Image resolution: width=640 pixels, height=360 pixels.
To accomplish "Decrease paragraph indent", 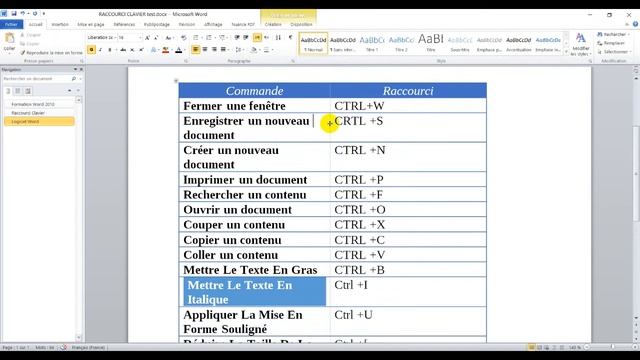I will [x=237, y=38].
